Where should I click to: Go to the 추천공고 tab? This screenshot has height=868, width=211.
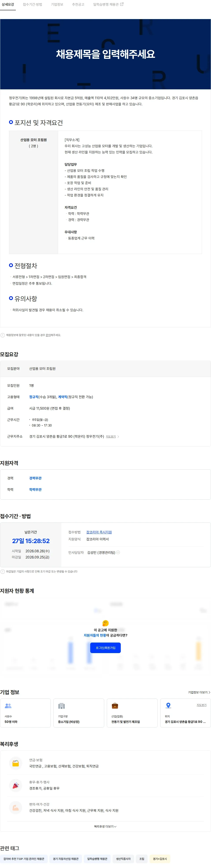point(78,5)
